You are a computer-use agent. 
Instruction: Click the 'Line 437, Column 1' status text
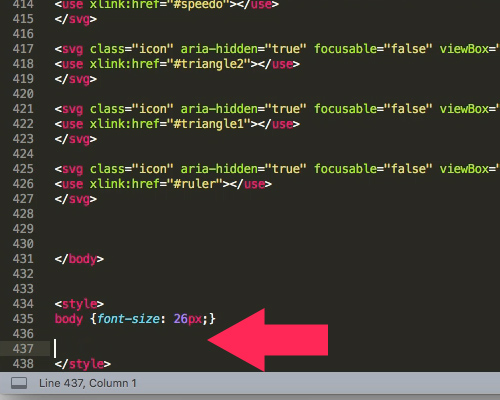88,383
